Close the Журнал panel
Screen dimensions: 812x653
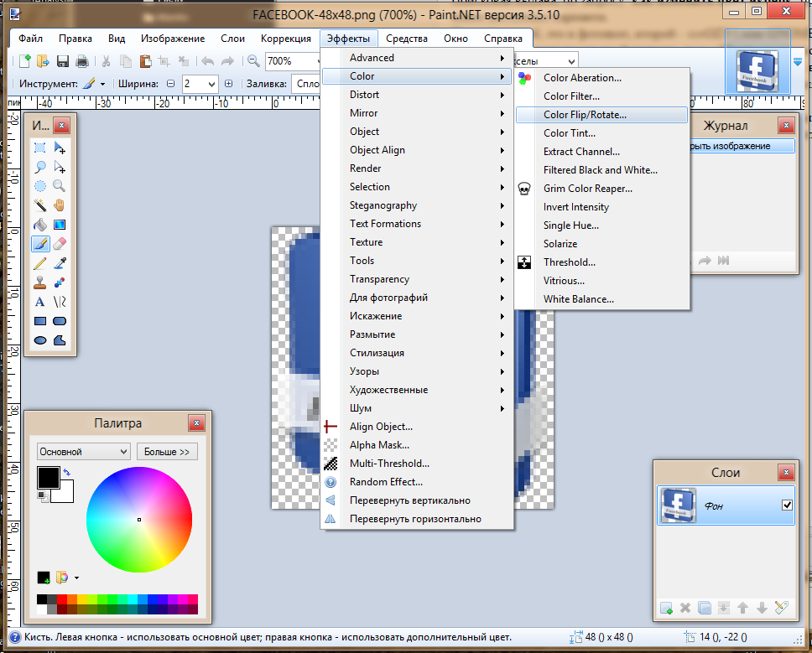tap(786, 125)
